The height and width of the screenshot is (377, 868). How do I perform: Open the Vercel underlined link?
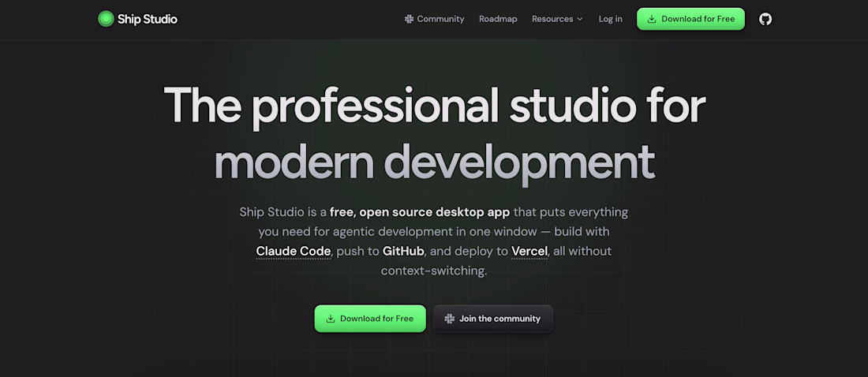point(529,252)
